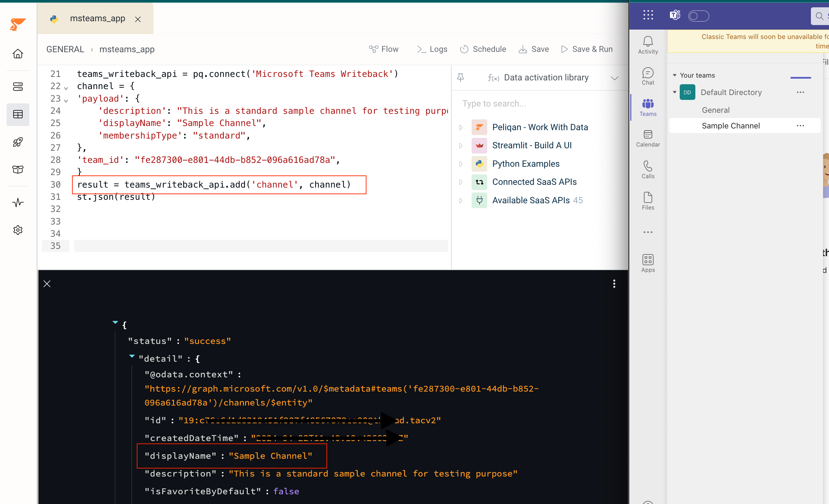
Task: Expand Connected SaaS APIs
Action: [x=461, y=182]
